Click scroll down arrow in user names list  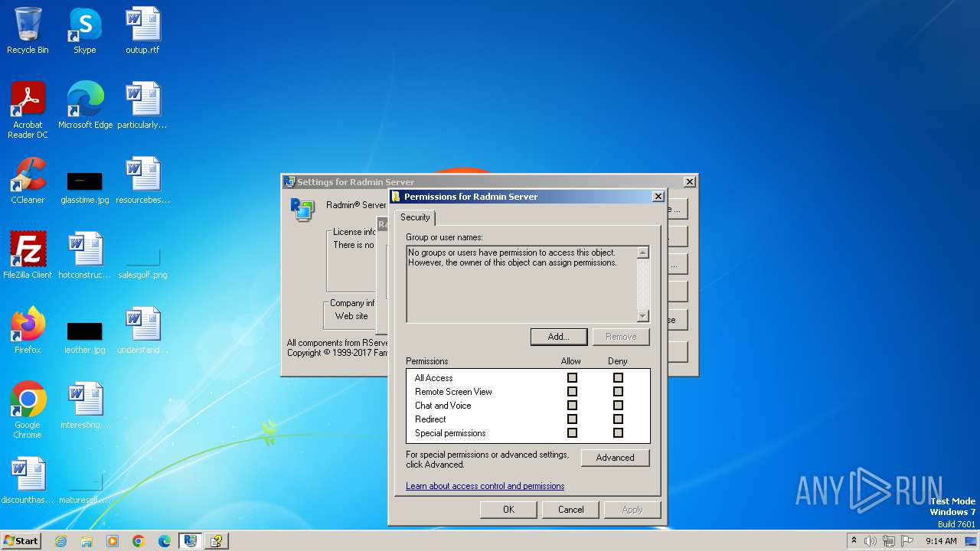(x=642, y=316)
